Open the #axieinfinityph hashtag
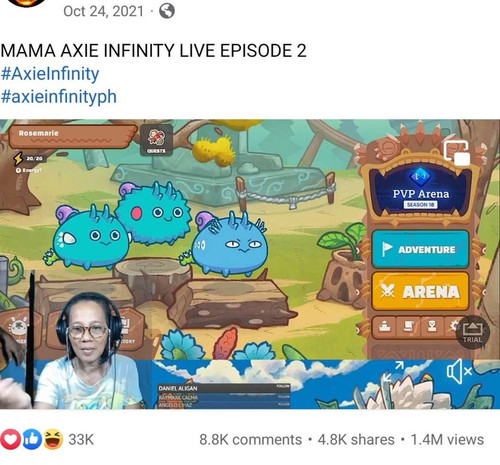This screenshot has height=465, width=500. click(59, 97)
